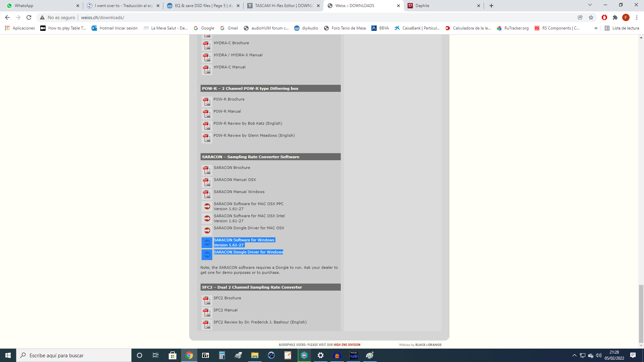Switch to the EQ & save DSD files tab

click(203, 6)
